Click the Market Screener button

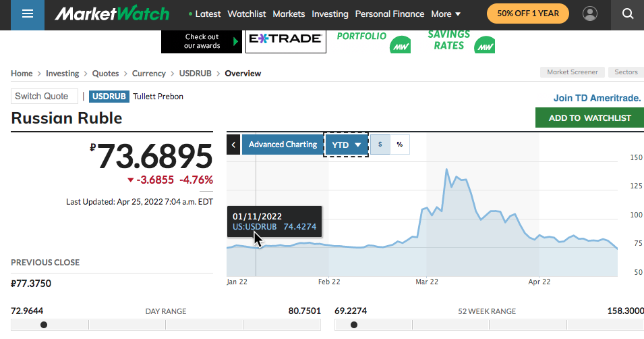pyautogui.click(x=572, y=72)
